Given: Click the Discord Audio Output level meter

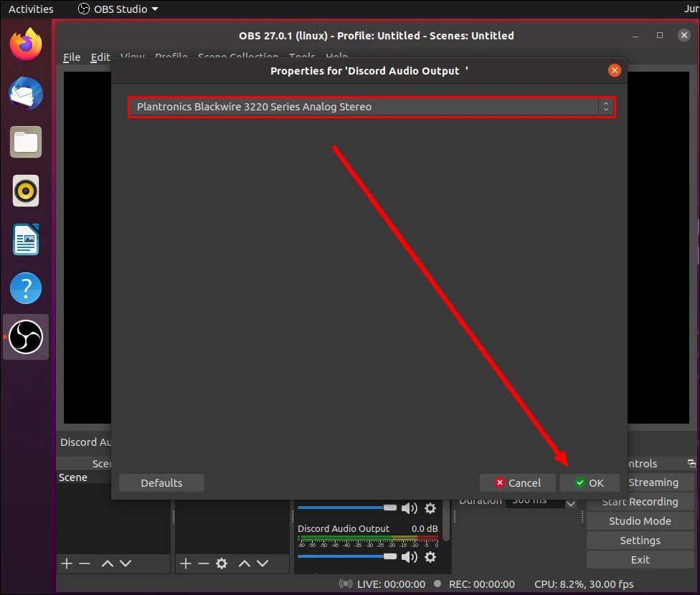Looking at the screenshot, I should (368, 539).
